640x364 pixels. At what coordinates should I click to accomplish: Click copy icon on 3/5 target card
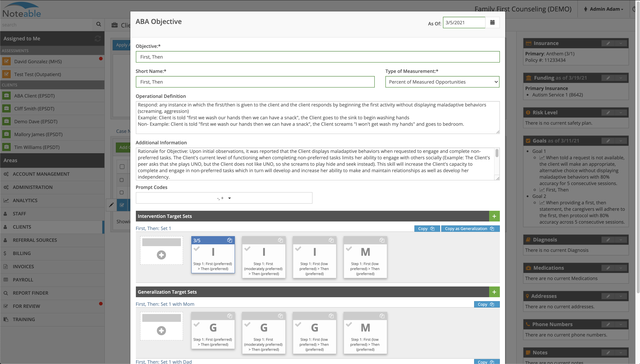pyautogui.click(x=229, y=240)
